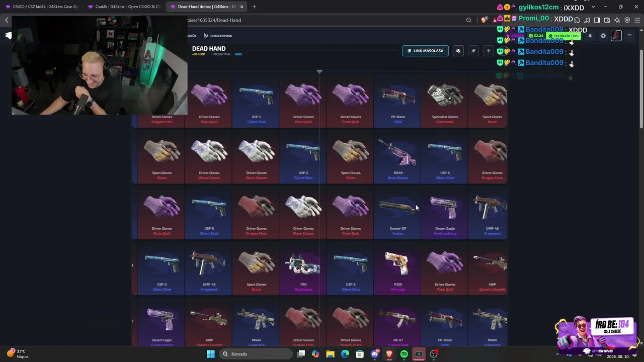Expand the tab search chevron
The height and width of the screenshot is (362, 644).
pyautogui.click(x=593, y=7)
